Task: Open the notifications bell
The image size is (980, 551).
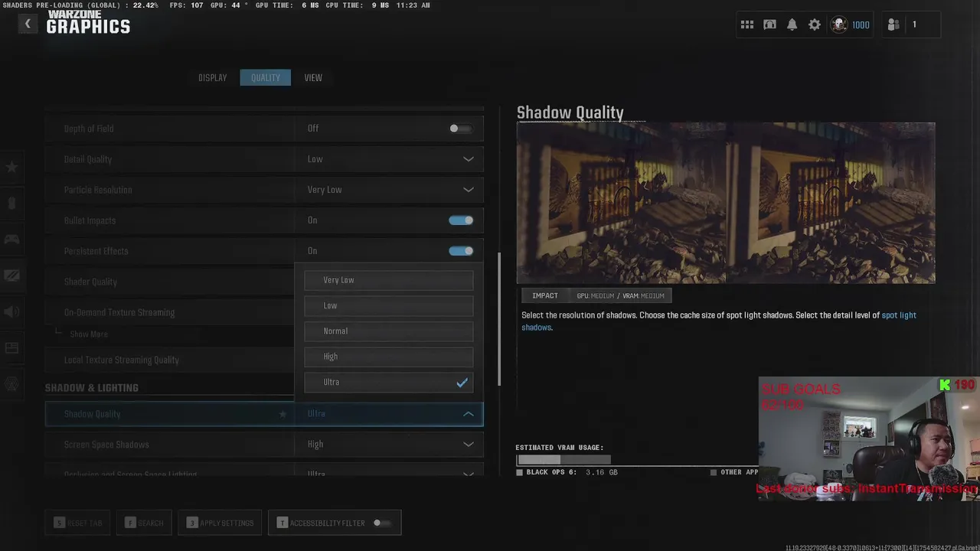Action: click(x=792, y=24)
